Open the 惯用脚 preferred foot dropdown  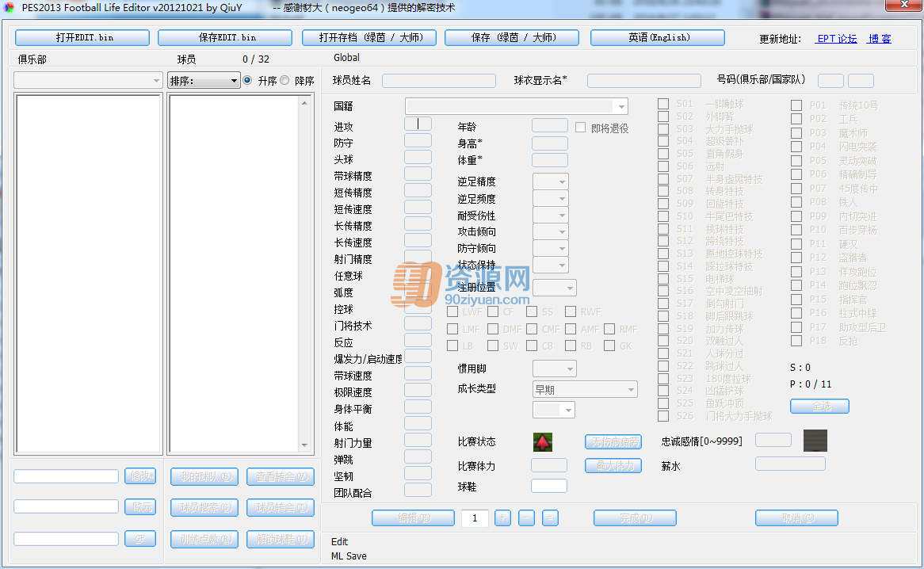click(555, 369)
